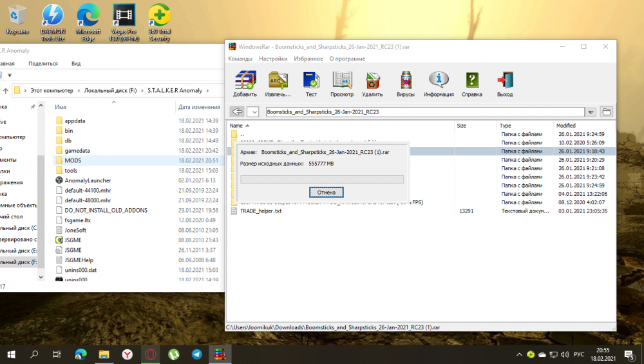The image size is (644, 364).
Task: Run the Тест archive test tool
Action: coord(311,83)
